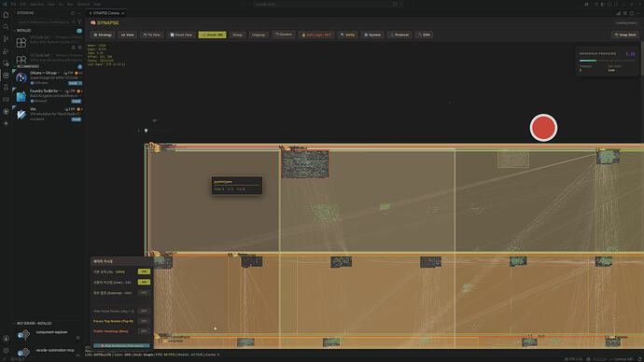
Task: Open the Remote Explorer view
Action: tap(6, 63)
